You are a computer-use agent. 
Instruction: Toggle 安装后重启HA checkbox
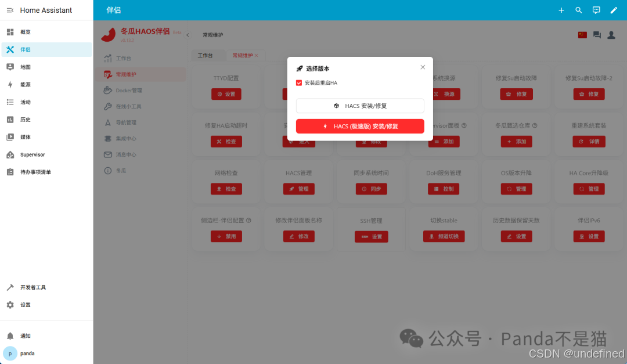click(299, 83)
